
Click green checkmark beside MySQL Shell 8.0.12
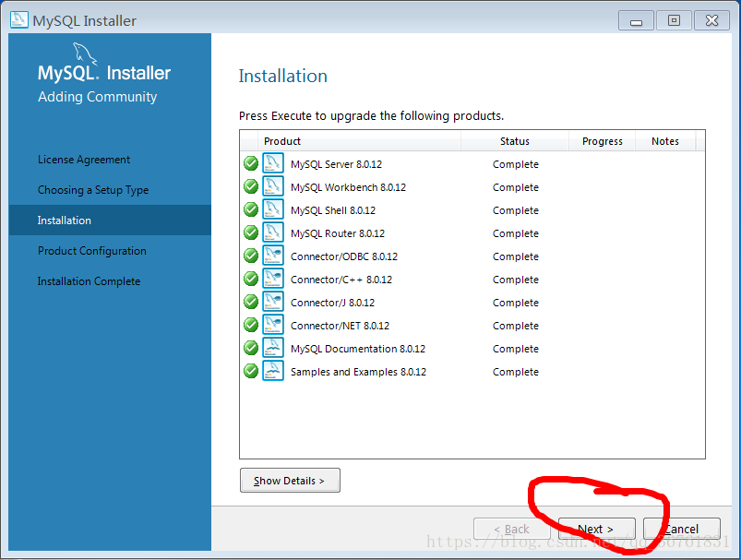tap(251, 209)
